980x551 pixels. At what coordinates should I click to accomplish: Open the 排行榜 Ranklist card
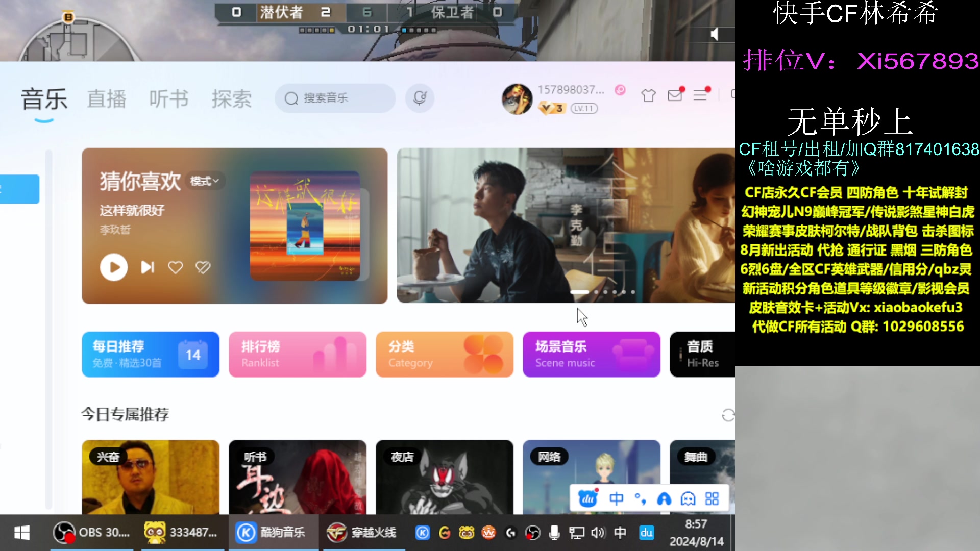[x=298, y=355]
